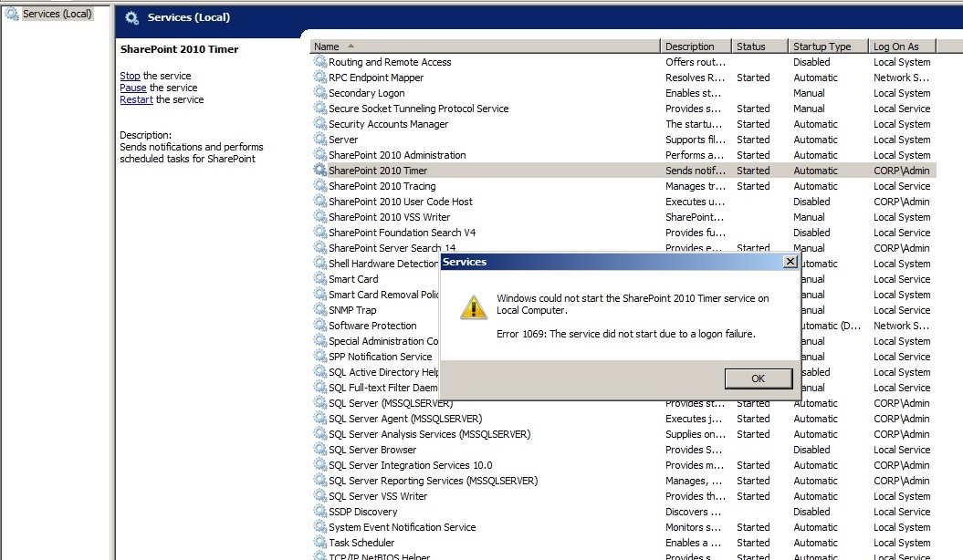Select the TCP/IP NetBIOS Helper service
This screenshot has width=963, height=560.
coord(379,556)
